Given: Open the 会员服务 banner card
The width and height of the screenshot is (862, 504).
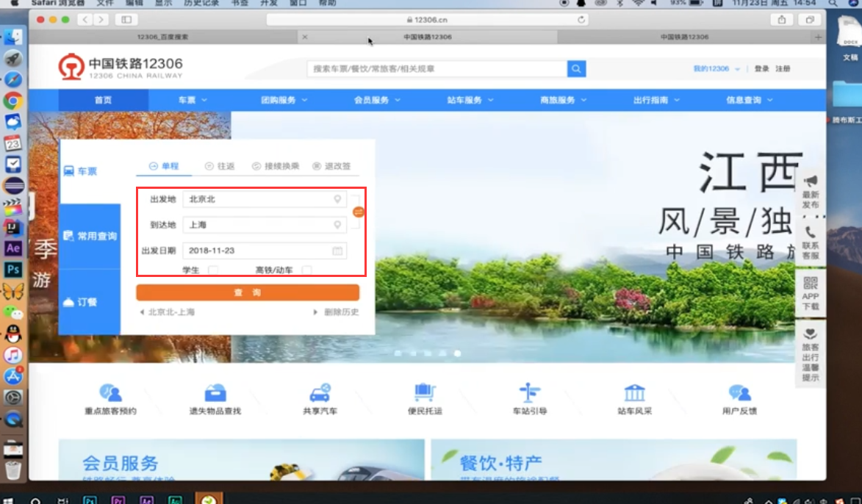Looking at the screenshot, I should click(241, 459).
